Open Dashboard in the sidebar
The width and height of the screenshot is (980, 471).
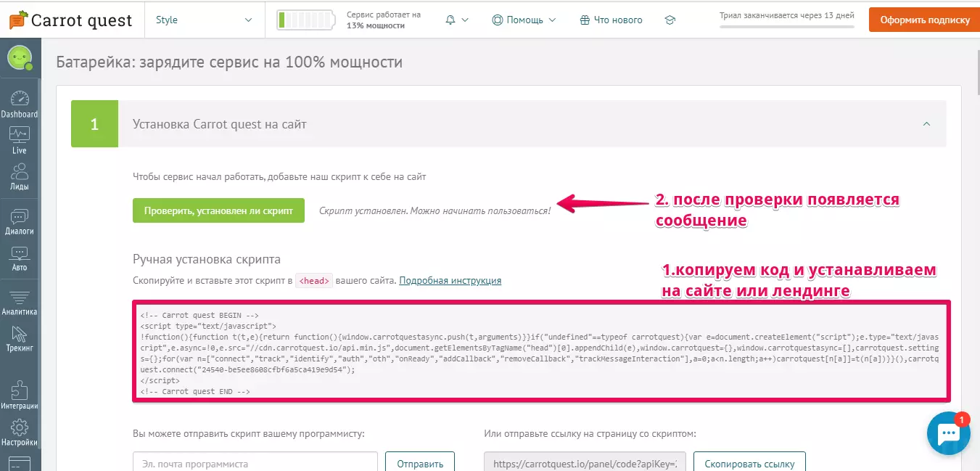pyautogui.click(x=20, y=105)
